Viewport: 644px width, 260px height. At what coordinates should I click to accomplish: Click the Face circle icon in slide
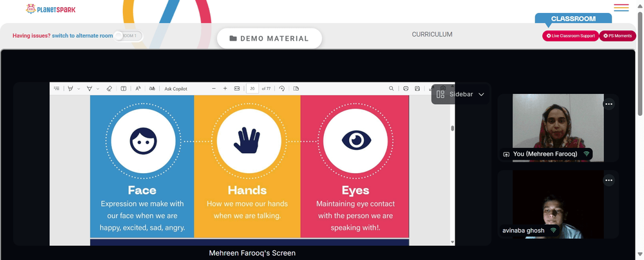pyautogui.click(x=144, y=141)
